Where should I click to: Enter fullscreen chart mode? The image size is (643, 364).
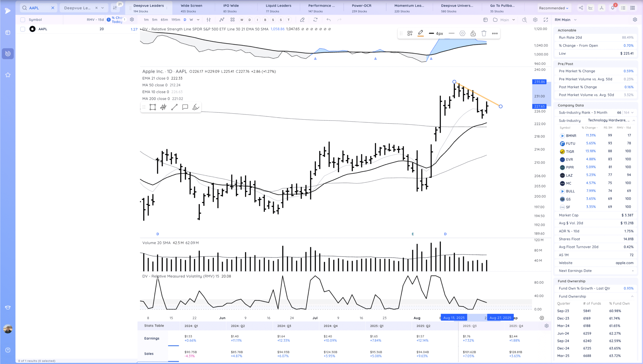[546, 20]
